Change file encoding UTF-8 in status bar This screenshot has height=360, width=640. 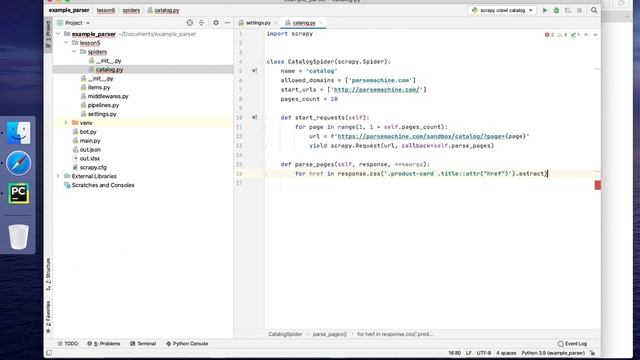click(x=484, y=353)
